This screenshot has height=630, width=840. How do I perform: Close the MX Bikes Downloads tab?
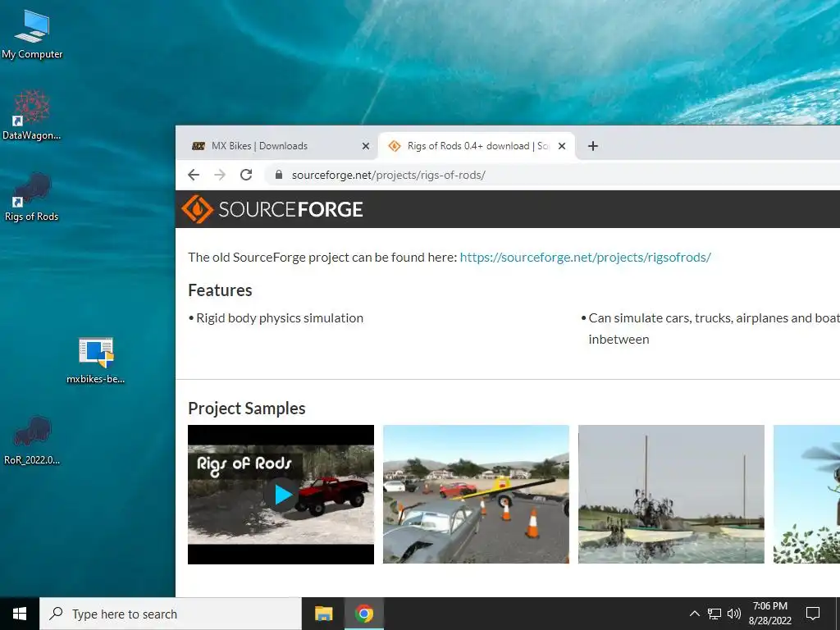click(x=366, y=146)
